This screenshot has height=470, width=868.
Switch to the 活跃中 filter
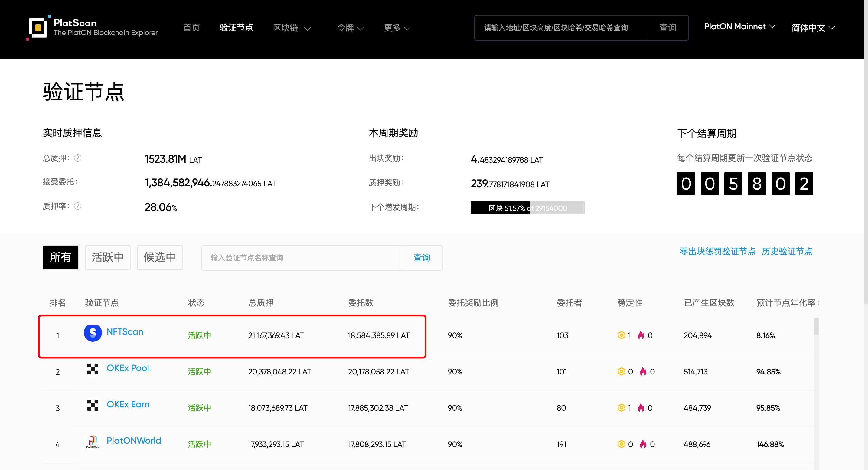108,257
